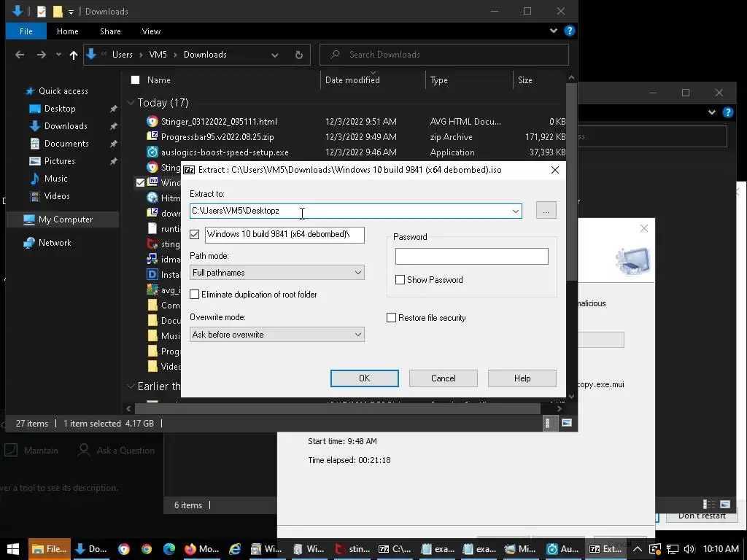Select Stinger_03122022_095111.html file
Image resolution: width=747 pixels, height=560 pixels.
point(219,122)
